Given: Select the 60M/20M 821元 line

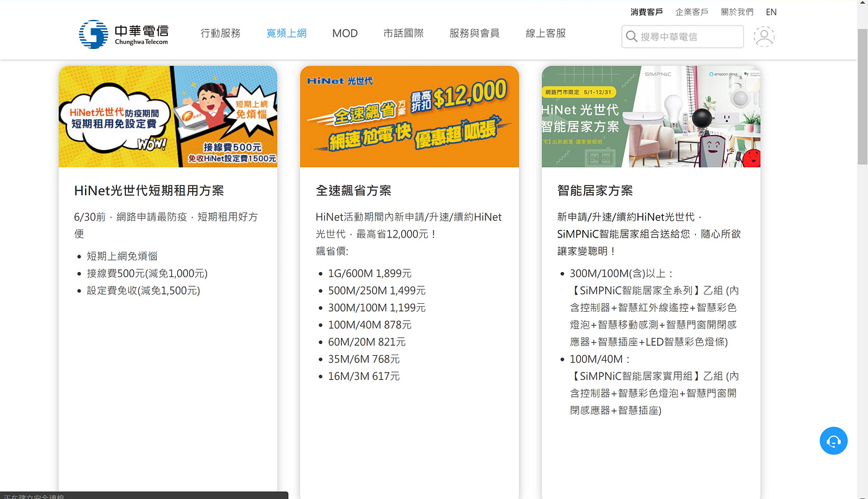Looking at the screenshot, I should click(x=367, y=342).
